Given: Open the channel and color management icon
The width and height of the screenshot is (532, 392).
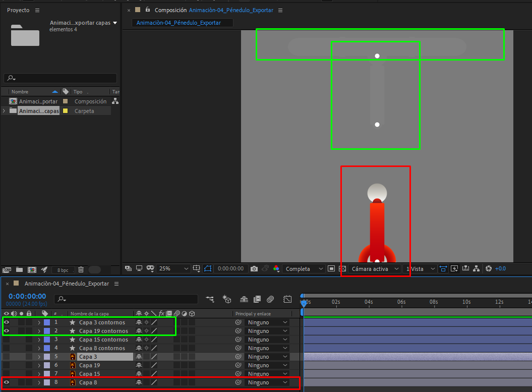Looking at the screenshot, I should point(276,268).
